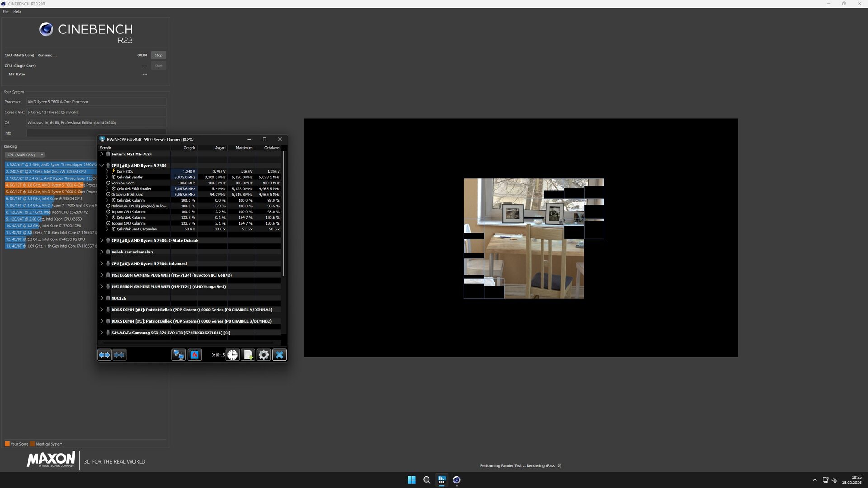The image size is (868, 488).
Task: Click the flame chip stress icon
Action: (195, 355)
